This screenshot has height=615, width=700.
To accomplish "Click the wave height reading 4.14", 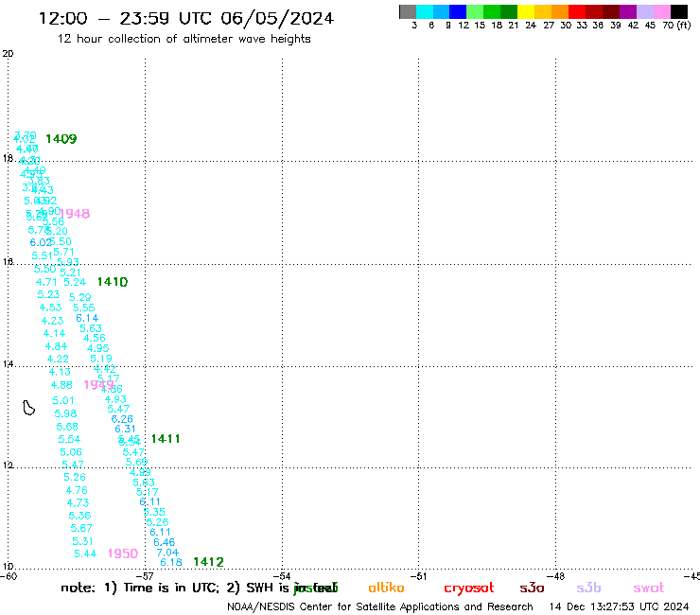I will point(55,333).
